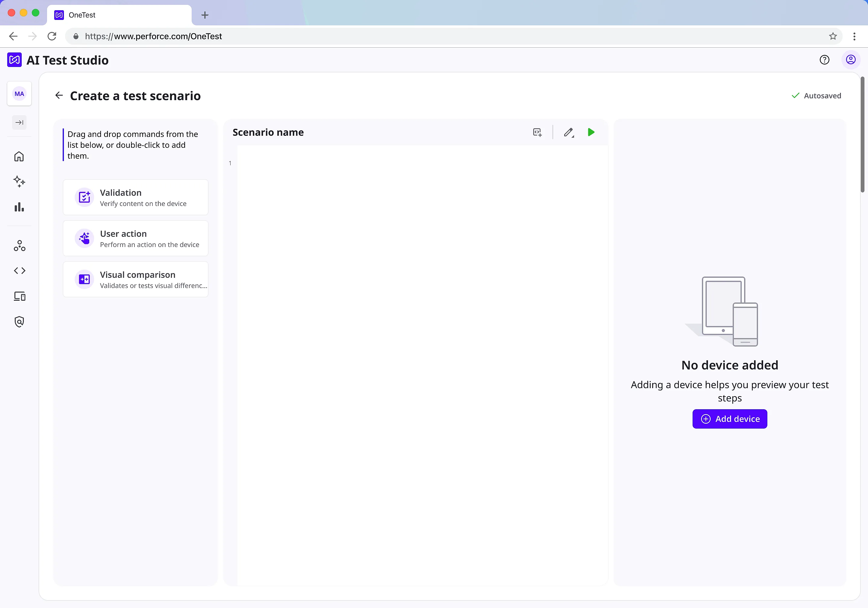Click the drag and drop instructions text
Viewport: 868px width, 608px height.
point(133,145)
